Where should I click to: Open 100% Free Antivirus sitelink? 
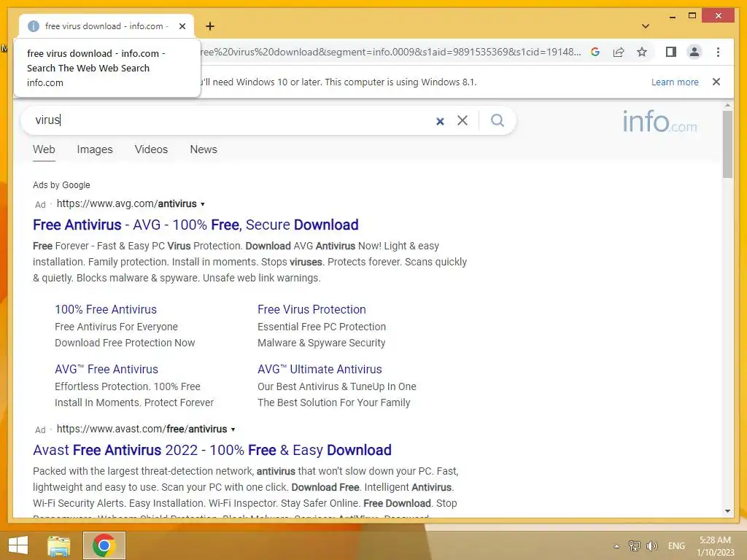[x=106, y=309]
